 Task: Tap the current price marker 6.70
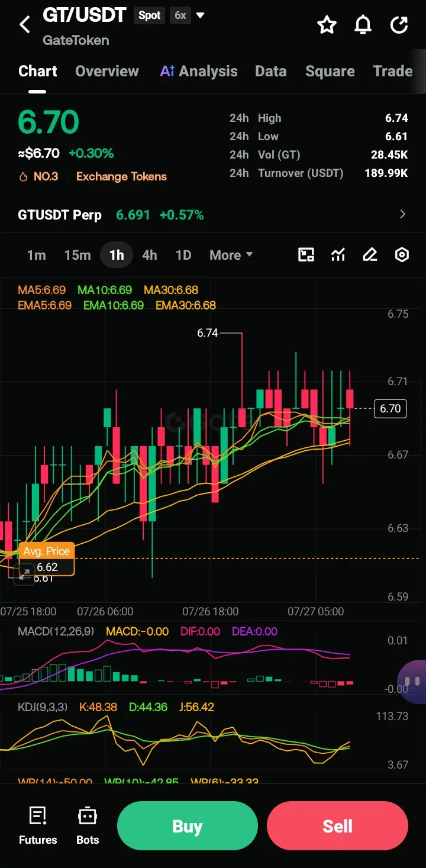pos(390,408)
